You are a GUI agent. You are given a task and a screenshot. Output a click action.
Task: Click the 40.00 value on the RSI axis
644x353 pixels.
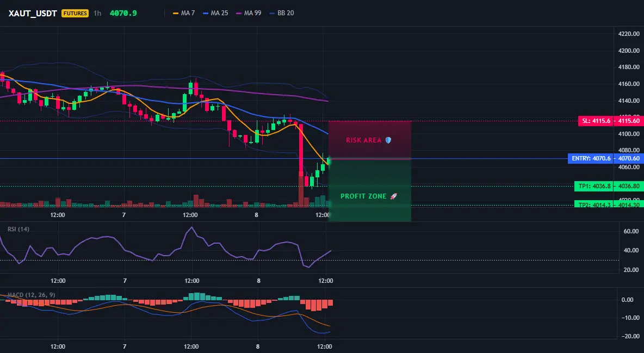(631, 250)
